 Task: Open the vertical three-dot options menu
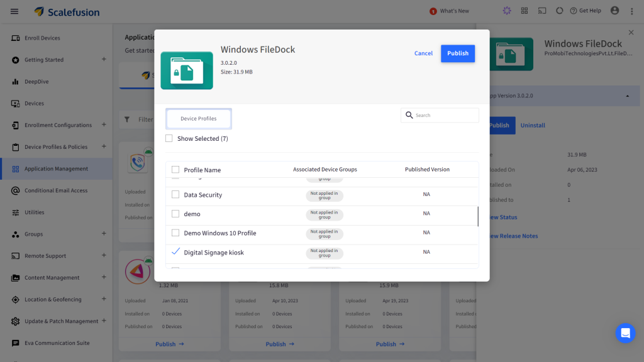tap(633, 11)
